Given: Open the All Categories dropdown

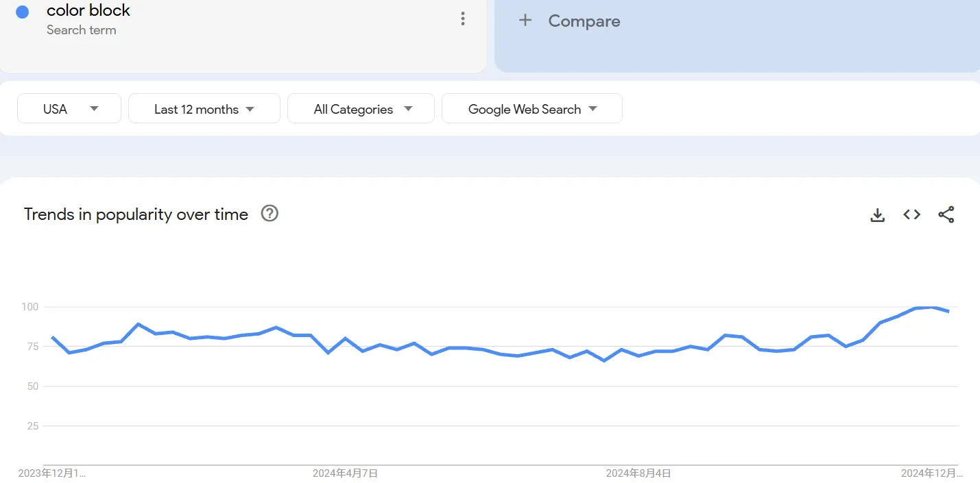Looking at the screenshot, I should 361,109.
